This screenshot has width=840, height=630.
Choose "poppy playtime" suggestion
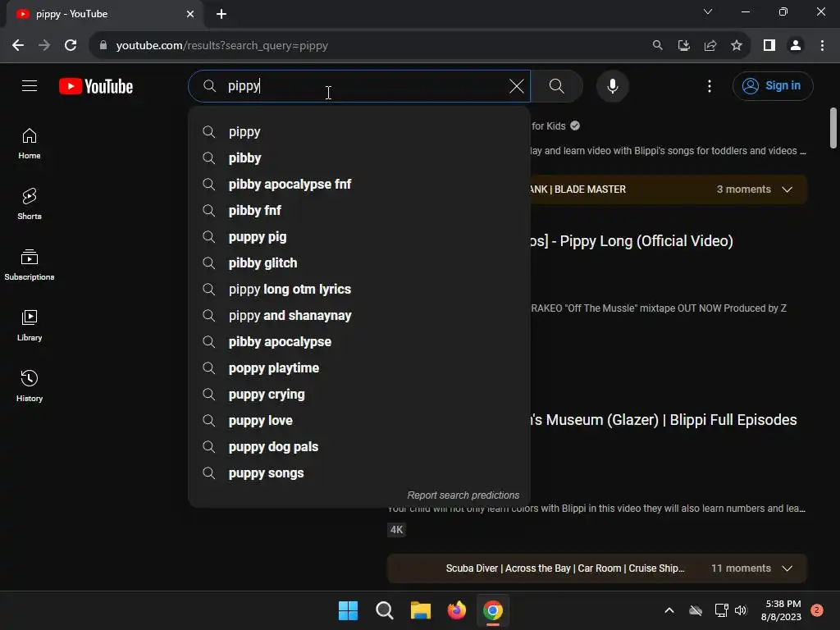[x=359, y=368]
